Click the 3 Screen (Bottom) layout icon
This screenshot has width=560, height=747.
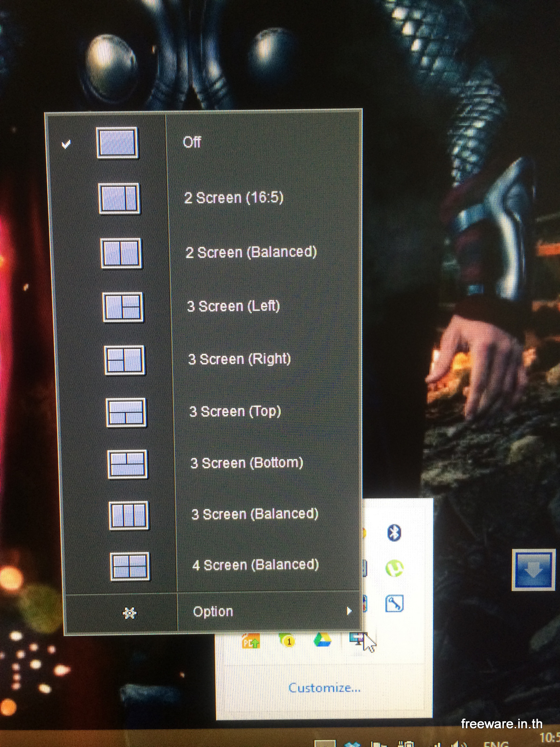[x=127, y=464]
